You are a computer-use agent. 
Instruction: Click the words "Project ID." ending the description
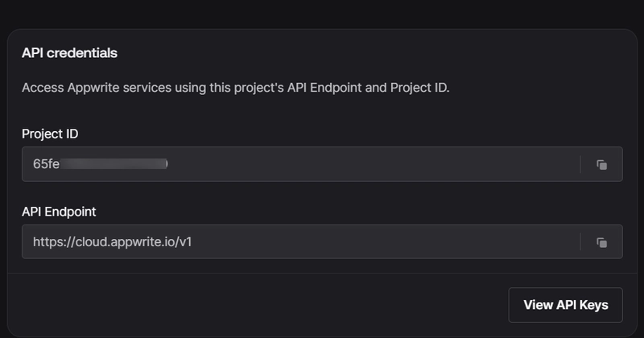tap(419, 88)
